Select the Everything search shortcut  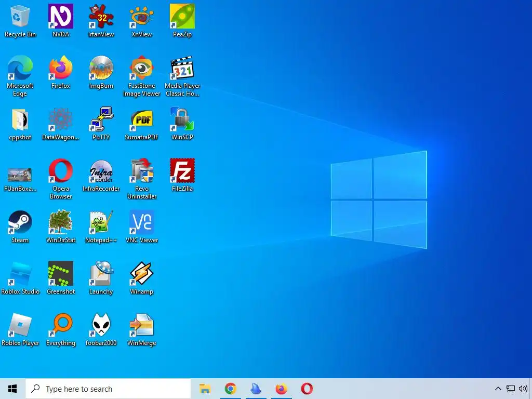coord(61,330)
